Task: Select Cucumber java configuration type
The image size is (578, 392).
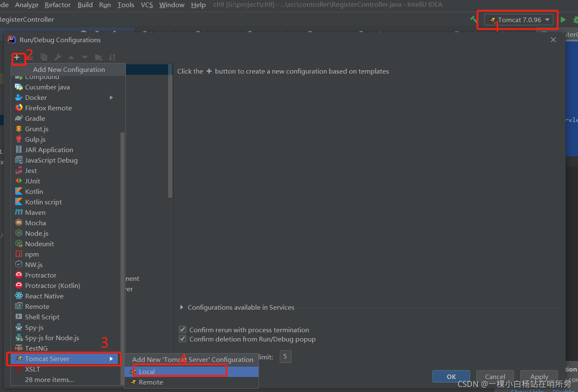Action: tap(66, 87)
